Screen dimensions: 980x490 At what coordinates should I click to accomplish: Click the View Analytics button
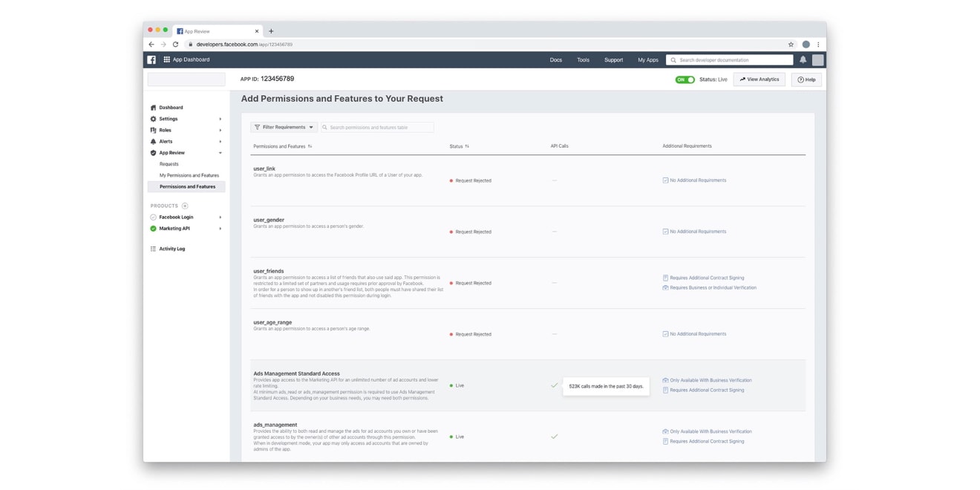(759, 79)
